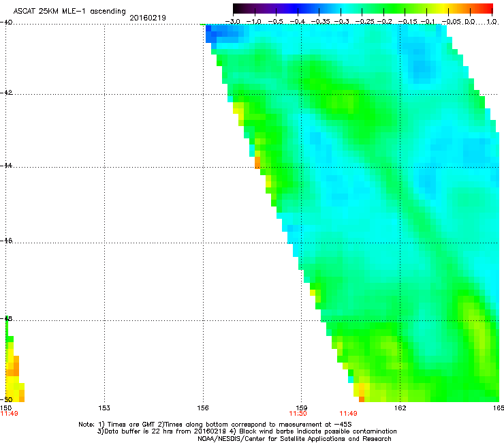Click the -0.2 colorbar label
Viewport: 504px width, 443px height.
point(384,22)
